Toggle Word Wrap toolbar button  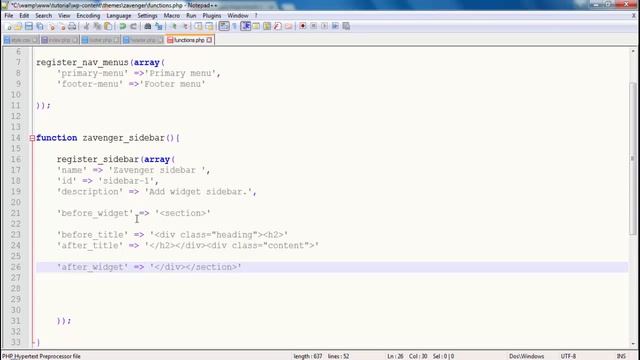224,27
